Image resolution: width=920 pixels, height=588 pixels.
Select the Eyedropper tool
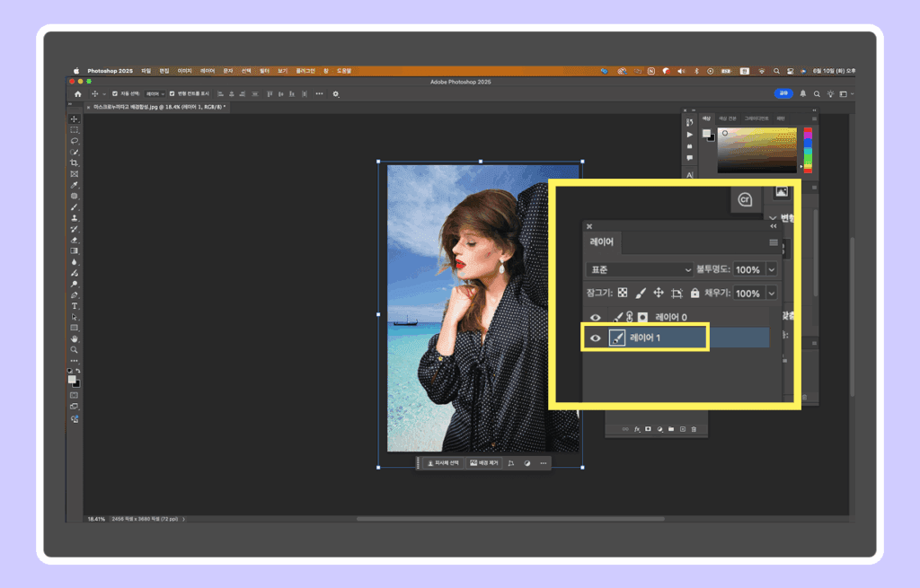pos(74,185)
